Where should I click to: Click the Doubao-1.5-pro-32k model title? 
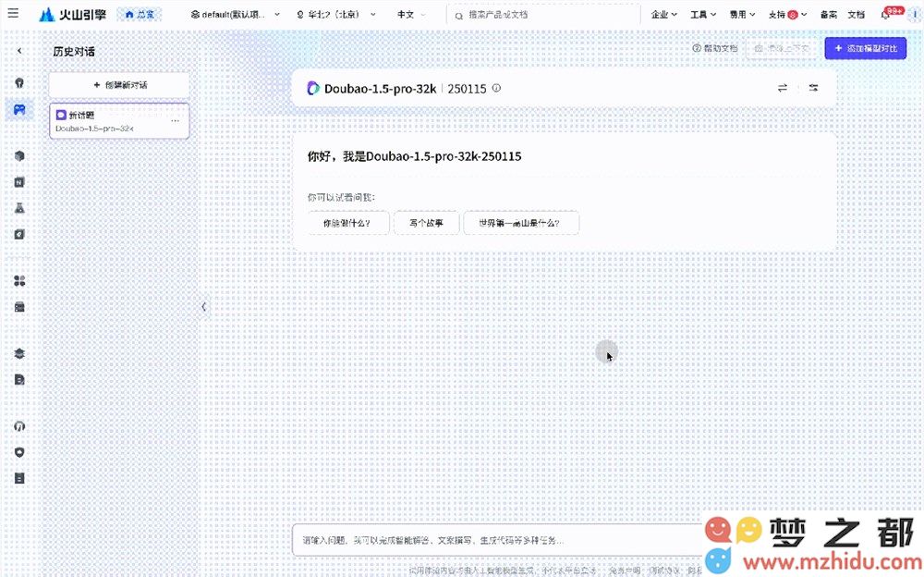point(380,89)
